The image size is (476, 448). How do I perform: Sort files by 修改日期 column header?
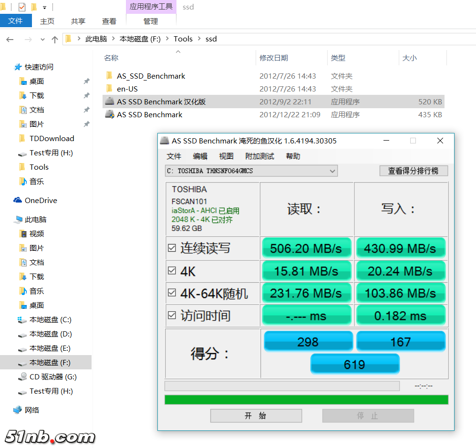(x=274, y=58)
